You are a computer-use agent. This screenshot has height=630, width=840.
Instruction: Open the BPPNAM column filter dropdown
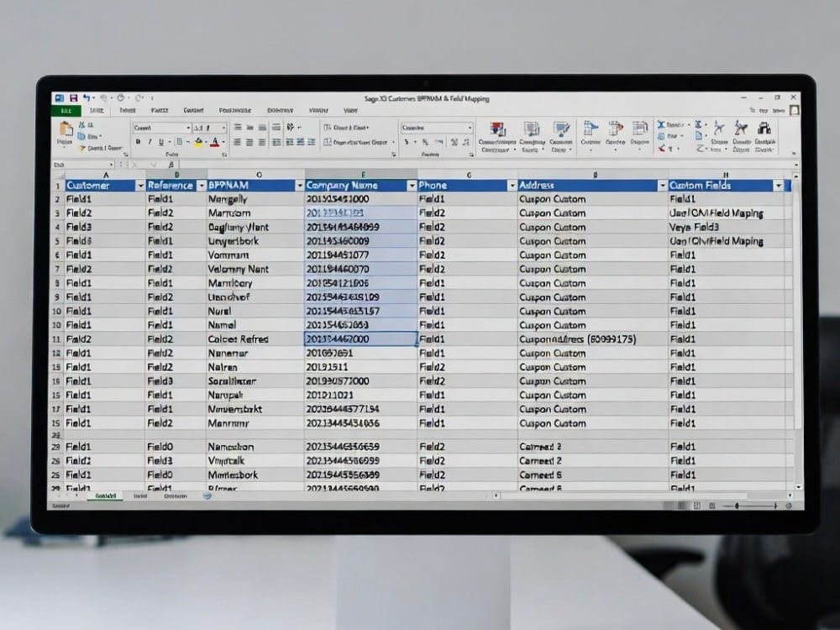coord(300,186)
